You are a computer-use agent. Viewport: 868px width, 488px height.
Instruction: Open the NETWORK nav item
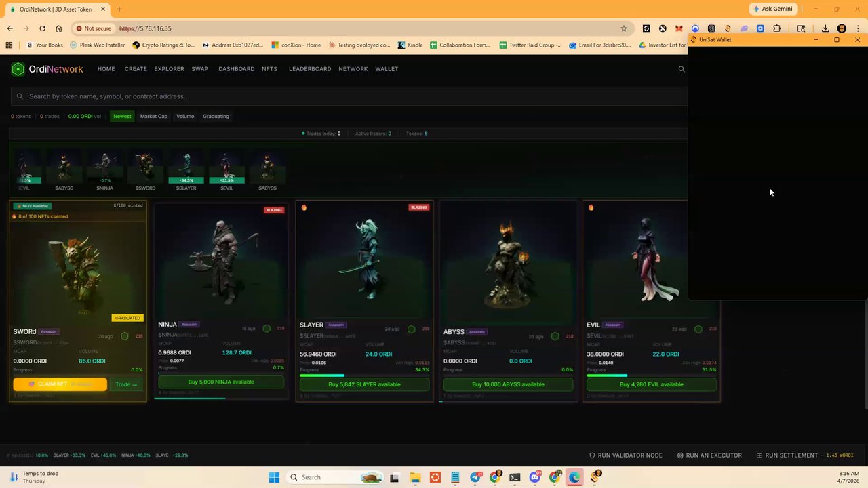click(353, 69)
